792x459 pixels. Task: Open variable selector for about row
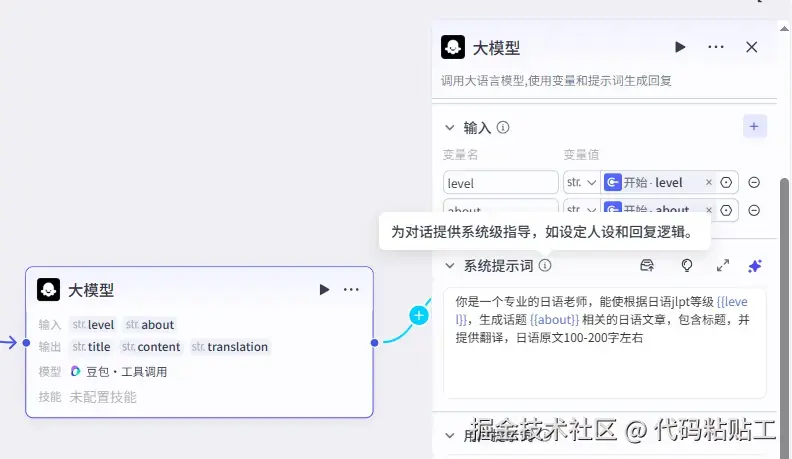726,210
